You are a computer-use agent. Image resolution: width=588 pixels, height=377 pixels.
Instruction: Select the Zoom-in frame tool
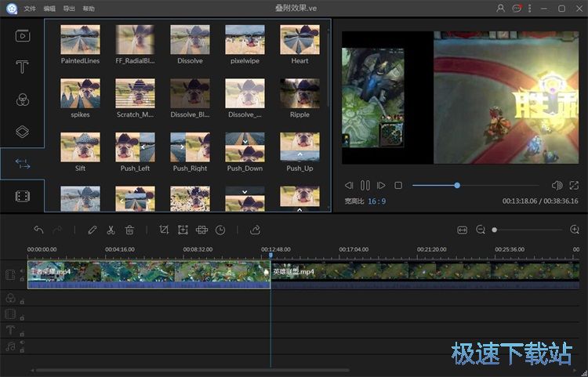[183, 230]
